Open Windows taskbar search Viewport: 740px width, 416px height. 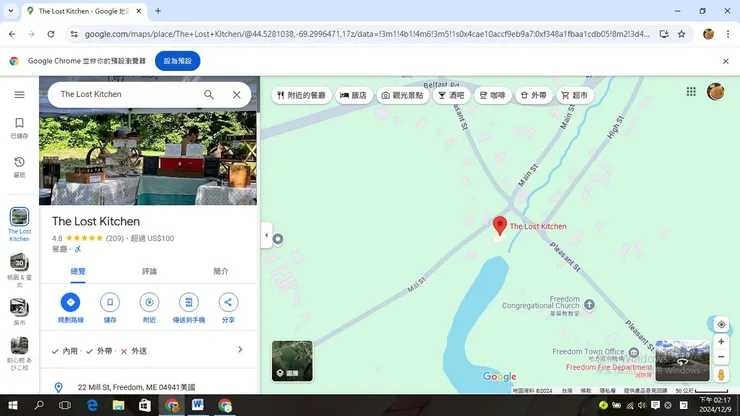click(39, 405)
